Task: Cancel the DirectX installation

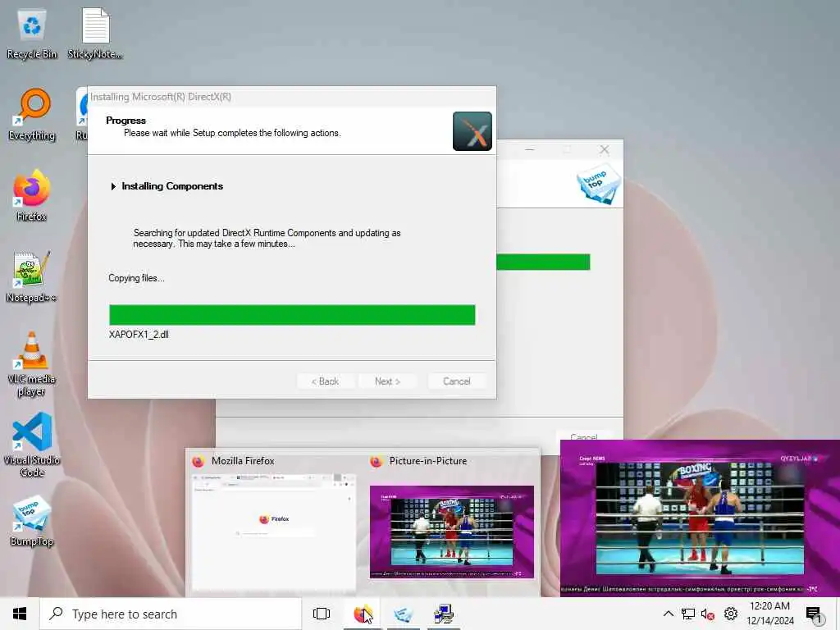Action: [456, 381]
